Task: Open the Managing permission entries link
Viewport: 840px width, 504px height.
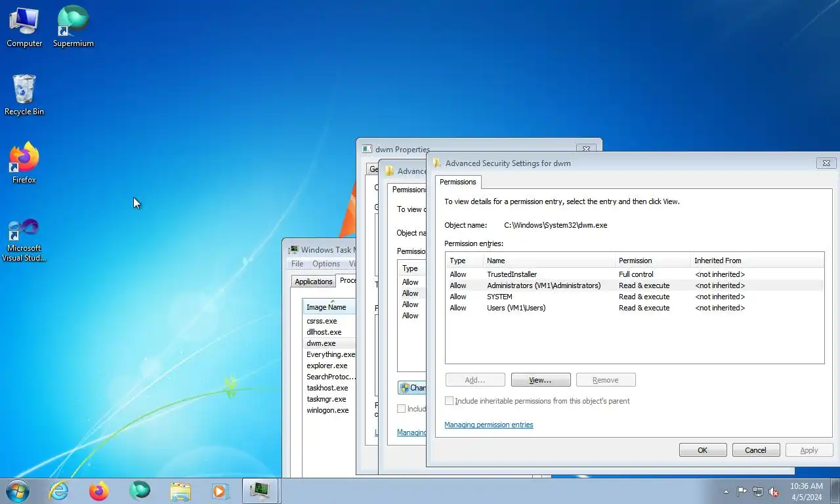Action: coord(489,425)
